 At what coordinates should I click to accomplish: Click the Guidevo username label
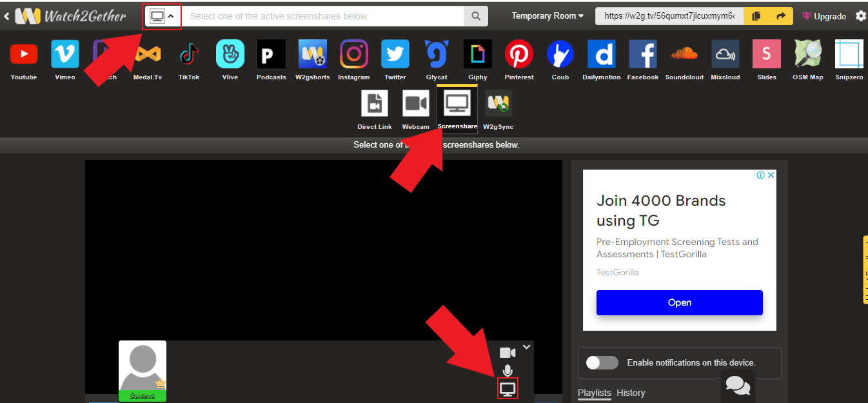pos(143,395)
